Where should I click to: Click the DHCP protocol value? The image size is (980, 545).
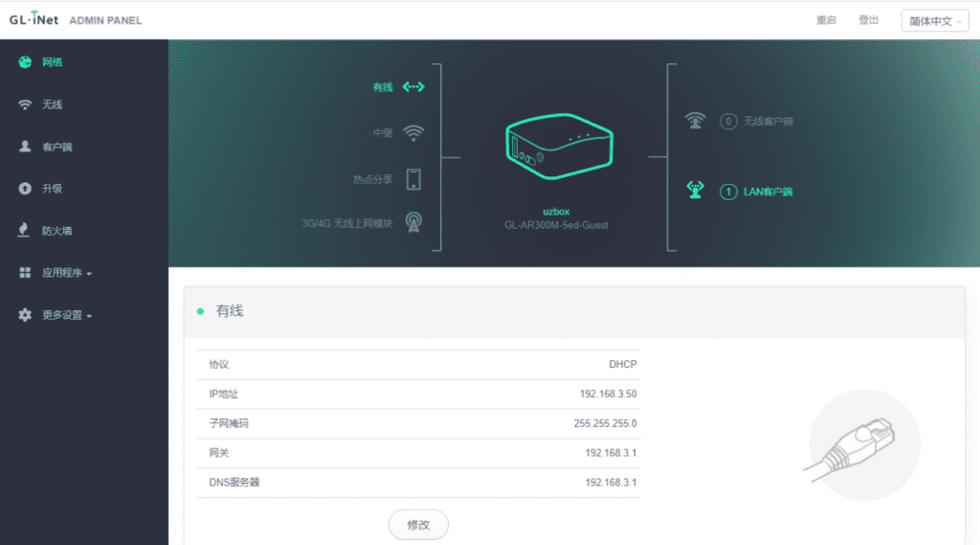(x=622, y=364)
